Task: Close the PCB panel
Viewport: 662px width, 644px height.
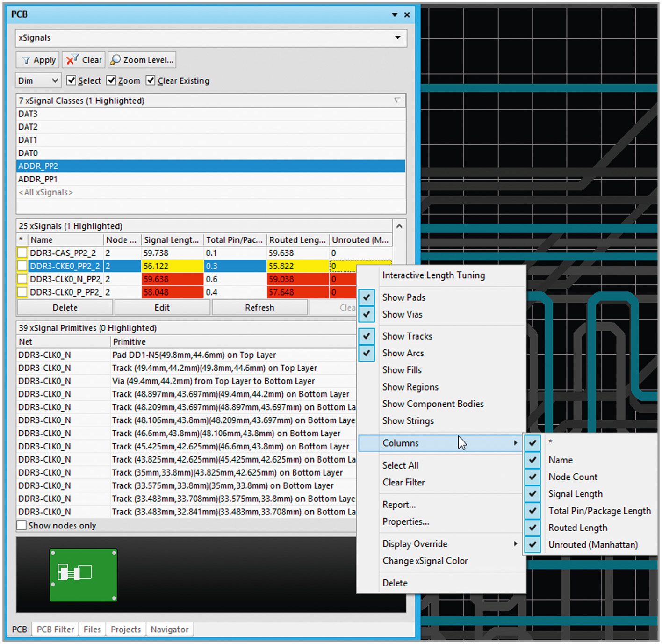Action: point(407,15)
